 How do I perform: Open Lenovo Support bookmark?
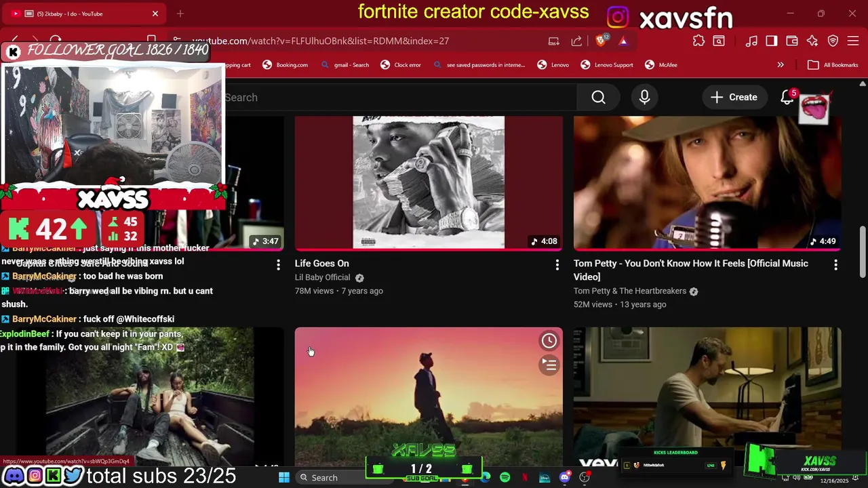click(x=606, y=65)
